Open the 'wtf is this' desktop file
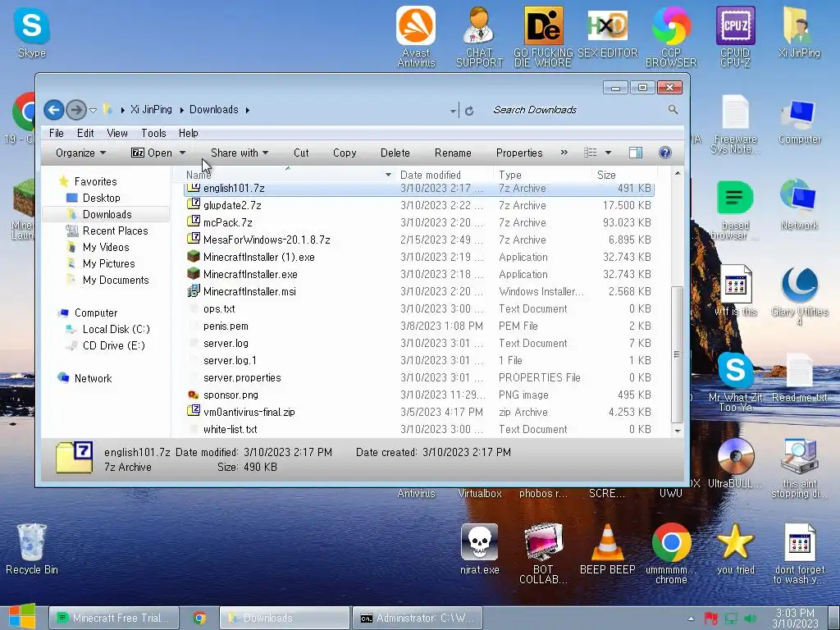840x630 pixels. pos(735,290)
